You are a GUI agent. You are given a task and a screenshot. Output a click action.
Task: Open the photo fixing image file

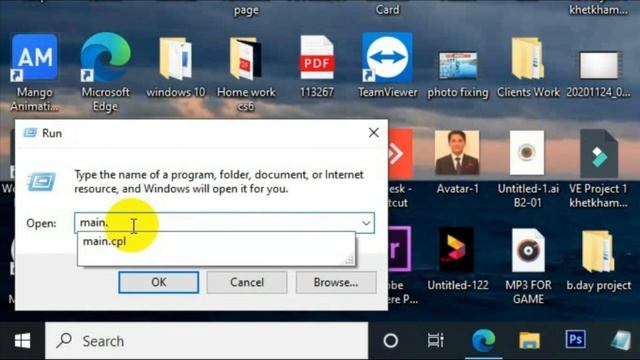point(458,65)
